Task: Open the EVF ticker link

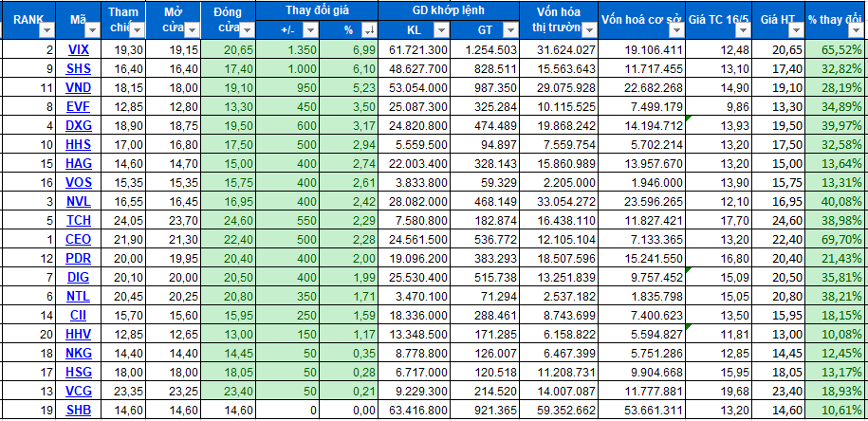Action: tap(79, 106)
